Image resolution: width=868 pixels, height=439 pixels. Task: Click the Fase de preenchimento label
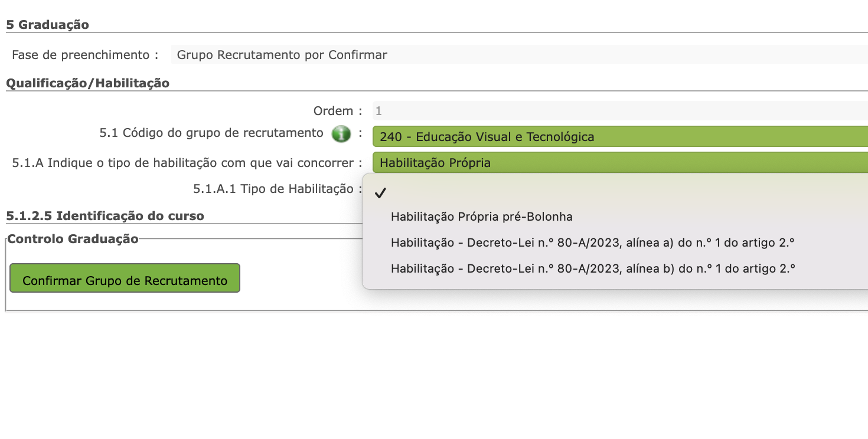(85, 55)
